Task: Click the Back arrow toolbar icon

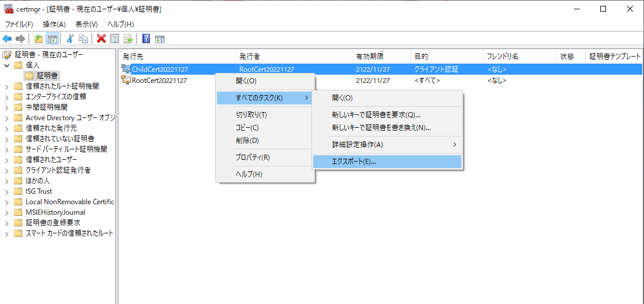Action: 7,39
